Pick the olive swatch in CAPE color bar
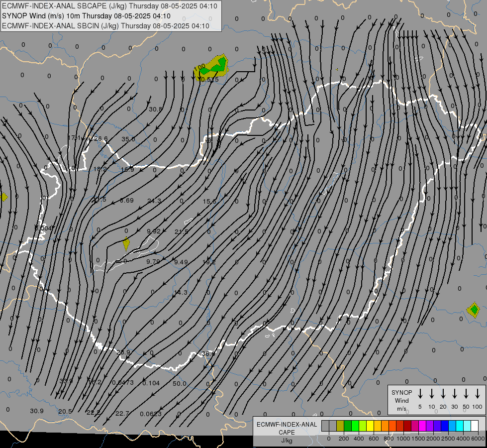 340,426
